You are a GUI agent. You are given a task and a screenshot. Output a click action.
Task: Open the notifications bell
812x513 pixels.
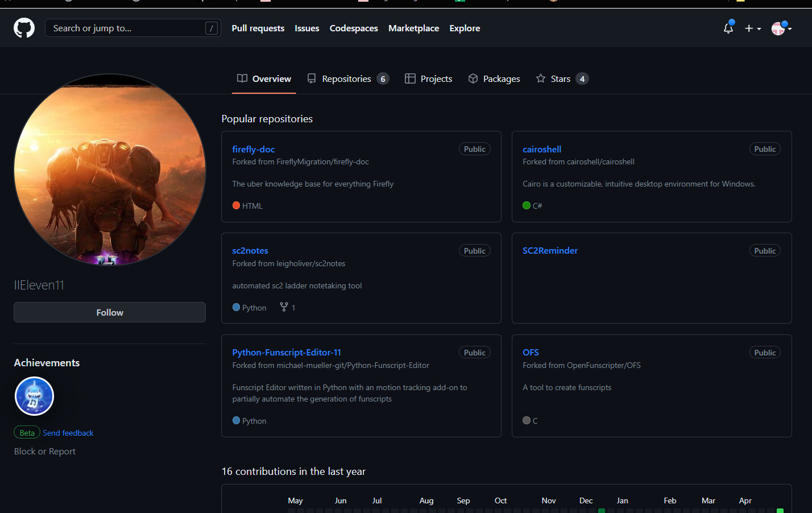[x=728, y=28]
